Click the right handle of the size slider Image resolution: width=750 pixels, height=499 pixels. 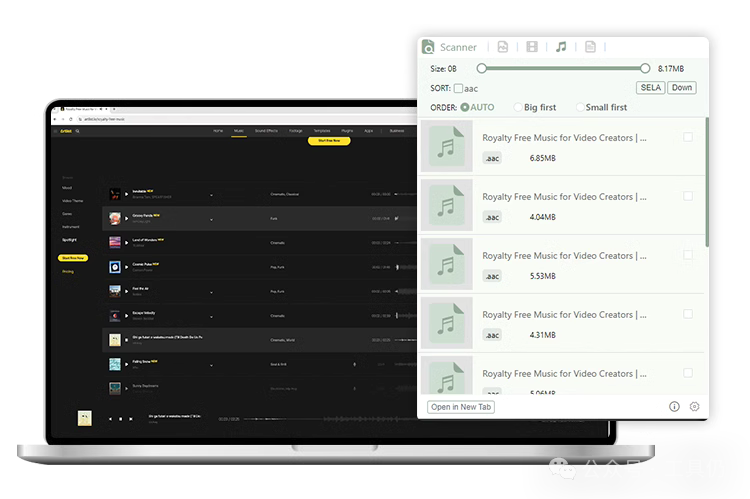click(645, 68)
